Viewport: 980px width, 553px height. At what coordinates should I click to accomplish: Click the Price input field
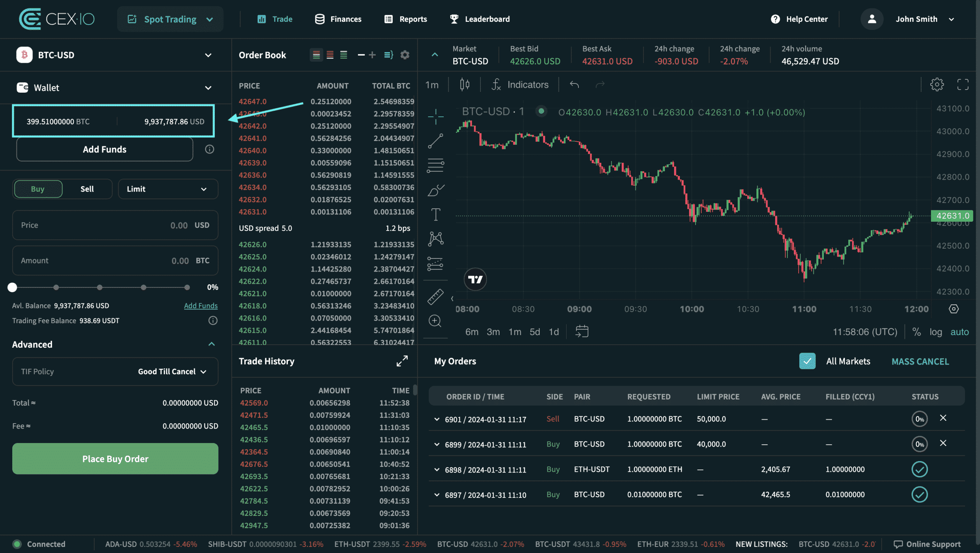point(115,225)
